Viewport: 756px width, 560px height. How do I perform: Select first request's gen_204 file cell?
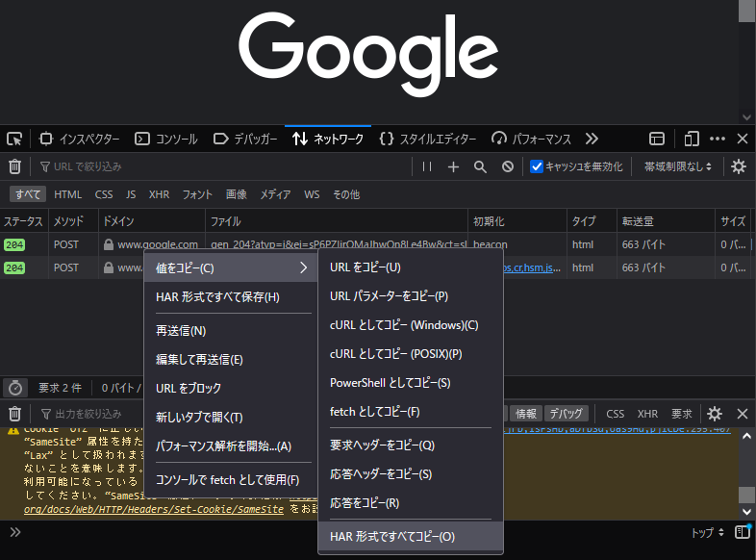coord(337,244)
